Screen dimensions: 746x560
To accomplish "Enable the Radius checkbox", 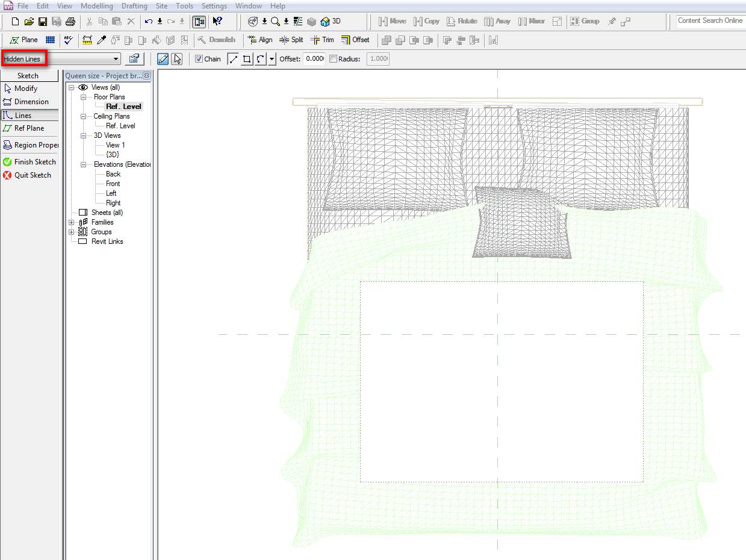I will [x=333, y=59].
